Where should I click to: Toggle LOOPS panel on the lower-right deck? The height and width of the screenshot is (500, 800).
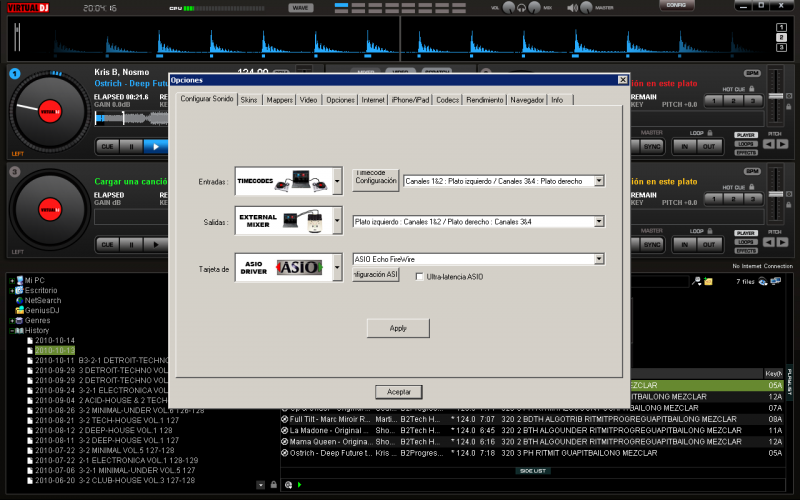(746, 242)
